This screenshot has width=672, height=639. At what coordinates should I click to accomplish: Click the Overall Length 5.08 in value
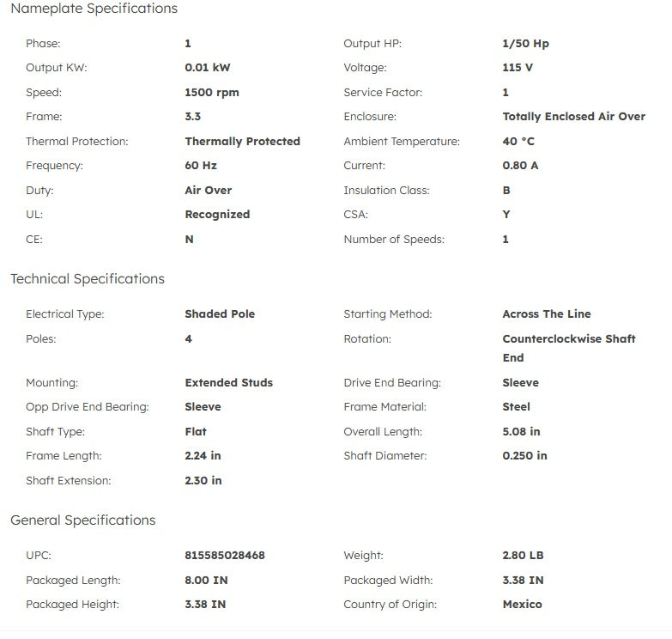pos(521,432)
